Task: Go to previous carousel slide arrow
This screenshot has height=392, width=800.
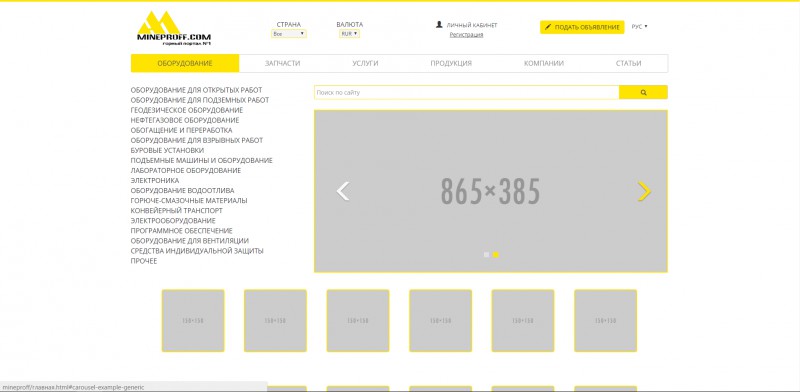Action: [x=343, y=191]
